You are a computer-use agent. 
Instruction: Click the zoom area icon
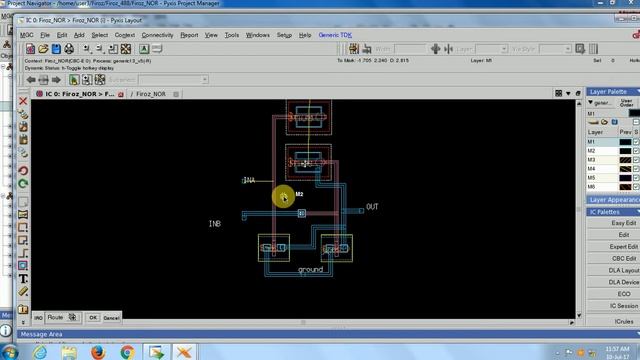tap(113, 49)
